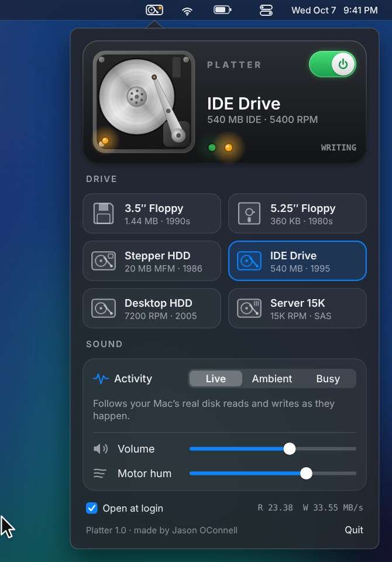The image size is (392, 562).
Task: Click the date and time in menu bar
Action: [x=334, y=10]
